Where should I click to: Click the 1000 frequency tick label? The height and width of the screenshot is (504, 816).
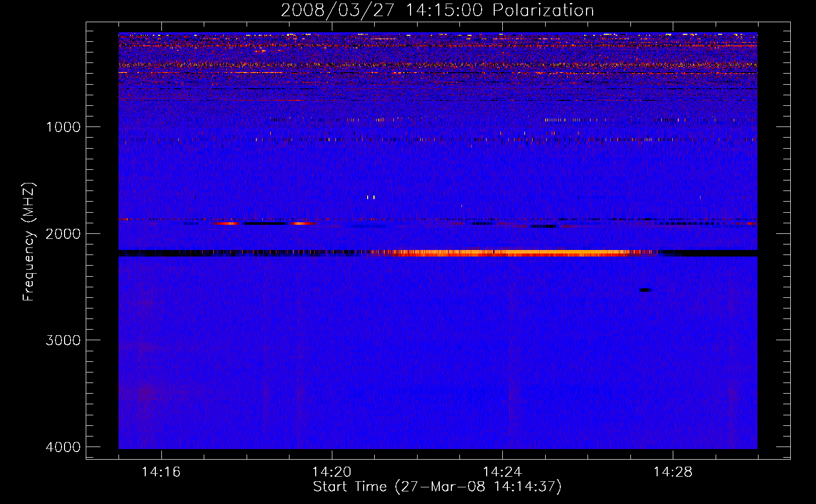pos(63,127)
